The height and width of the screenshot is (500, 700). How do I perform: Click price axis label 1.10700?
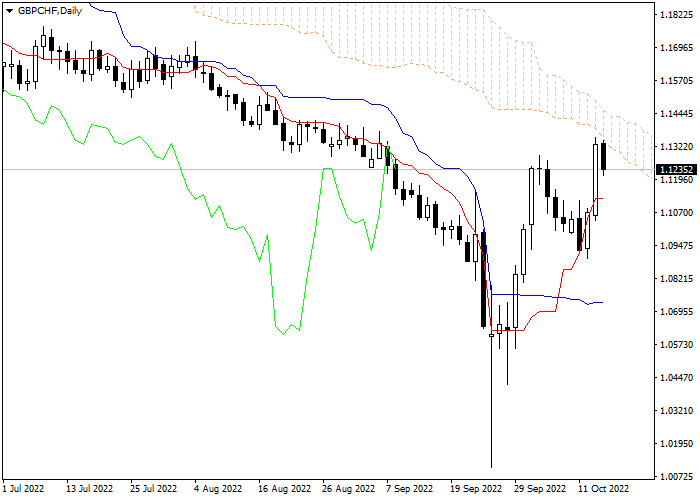click(676, 213)
